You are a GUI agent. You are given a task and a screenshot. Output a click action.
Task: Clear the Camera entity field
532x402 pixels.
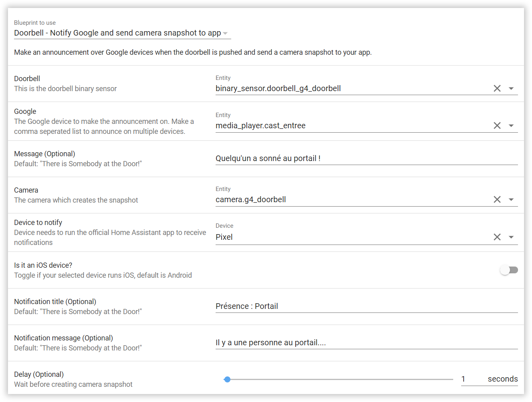click(x=497, y=199)
